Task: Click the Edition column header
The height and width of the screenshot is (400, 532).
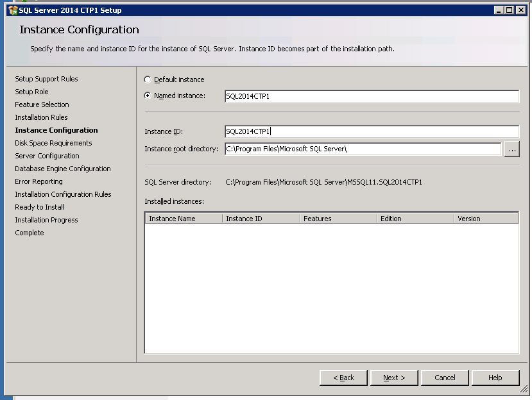Action: tap(415, 219)
